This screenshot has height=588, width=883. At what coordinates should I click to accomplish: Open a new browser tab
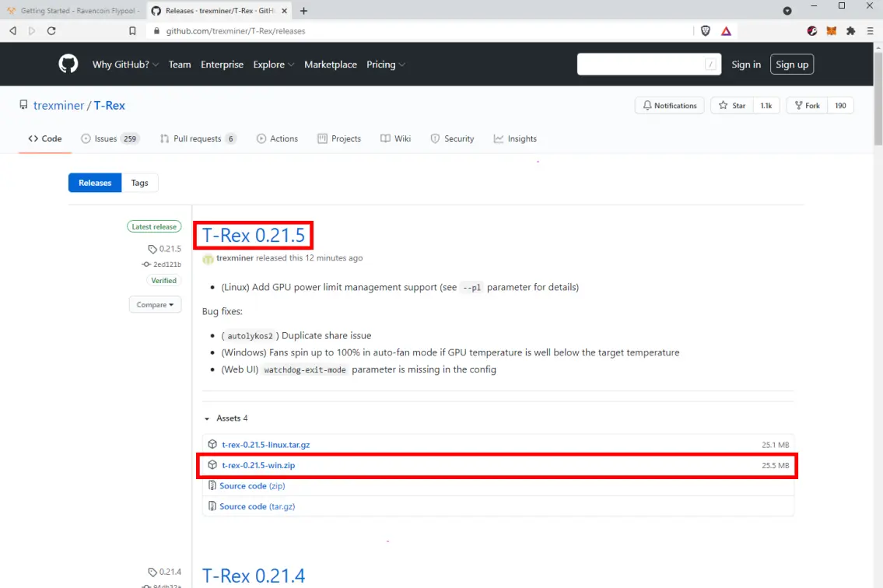303,11
